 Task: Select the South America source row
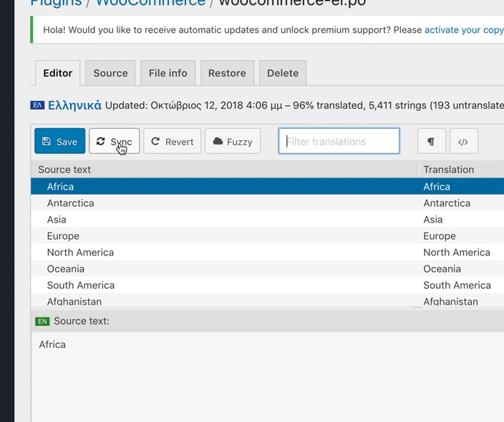click(223, 285)
